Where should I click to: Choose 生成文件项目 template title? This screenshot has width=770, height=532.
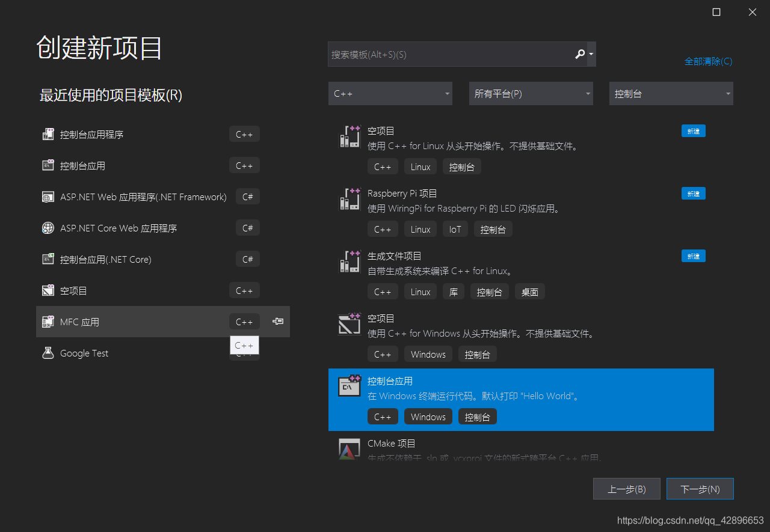point(395,256)
